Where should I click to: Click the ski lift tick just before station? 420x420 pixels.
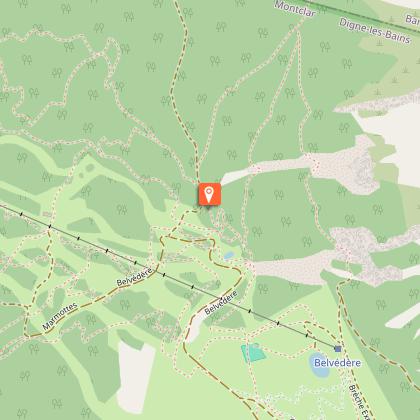[x=307, y=335]
